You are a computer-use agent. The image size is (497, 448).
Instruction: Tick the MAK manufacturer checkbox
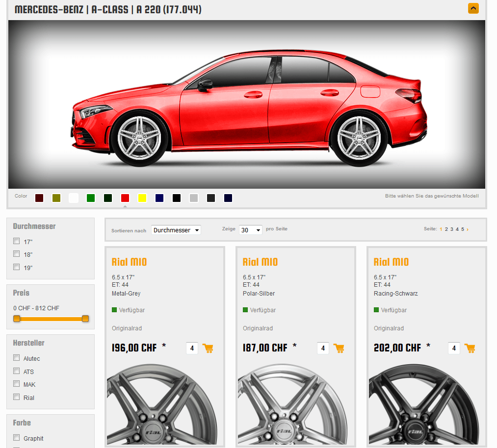(x=17, y=384)
